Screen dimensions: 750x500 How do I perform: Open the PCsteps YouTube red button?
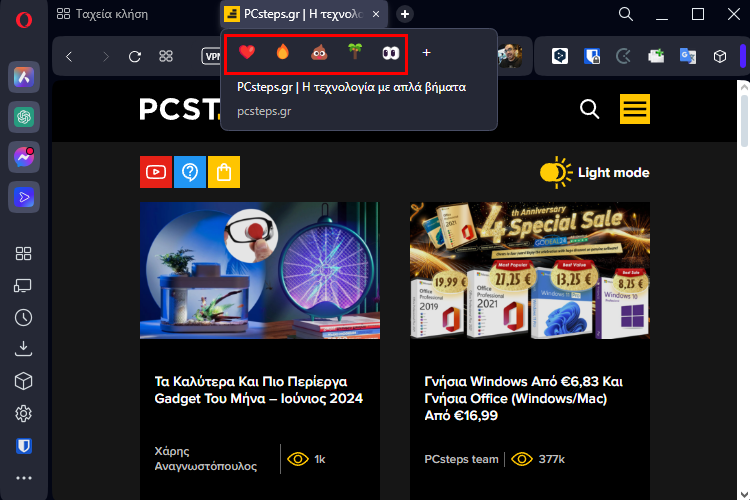(156, 172)
